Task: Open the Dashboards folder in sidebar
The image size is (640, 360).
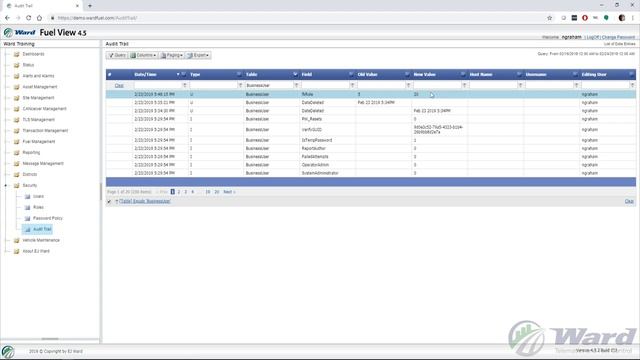Action: 33,54
